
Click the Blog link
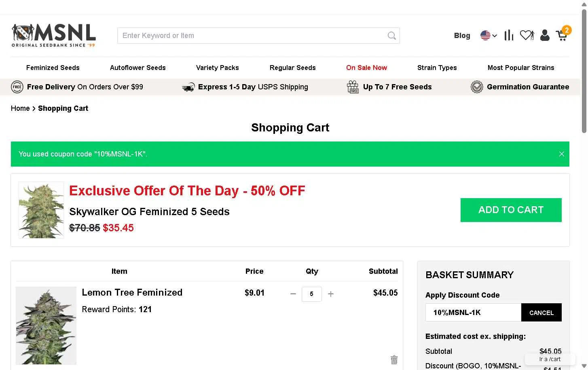[x=462, y=36]
